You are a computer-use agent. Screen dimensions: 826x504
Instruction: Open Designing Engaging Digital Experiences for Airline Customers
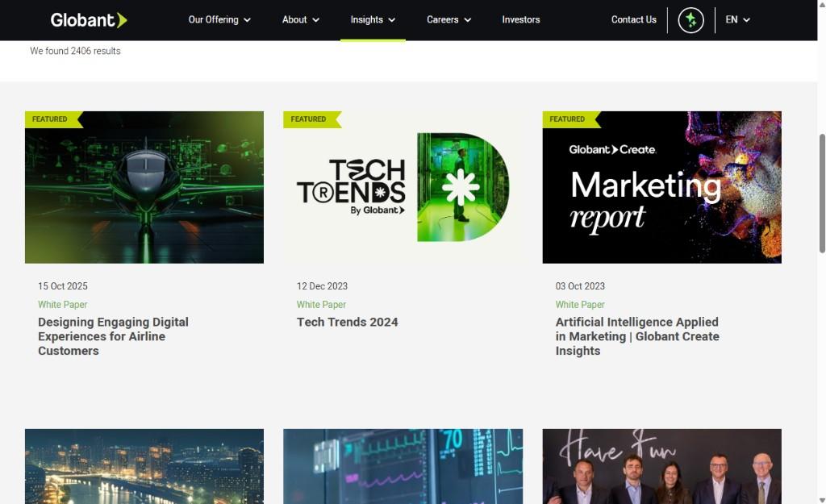pyautogui.click(x=113, y=336)
